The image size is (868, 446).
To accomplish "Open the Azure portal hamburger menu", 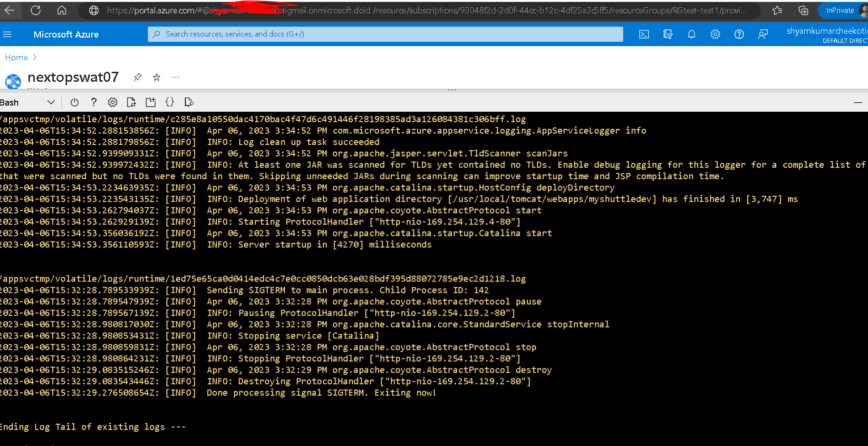I will point(7,34).
